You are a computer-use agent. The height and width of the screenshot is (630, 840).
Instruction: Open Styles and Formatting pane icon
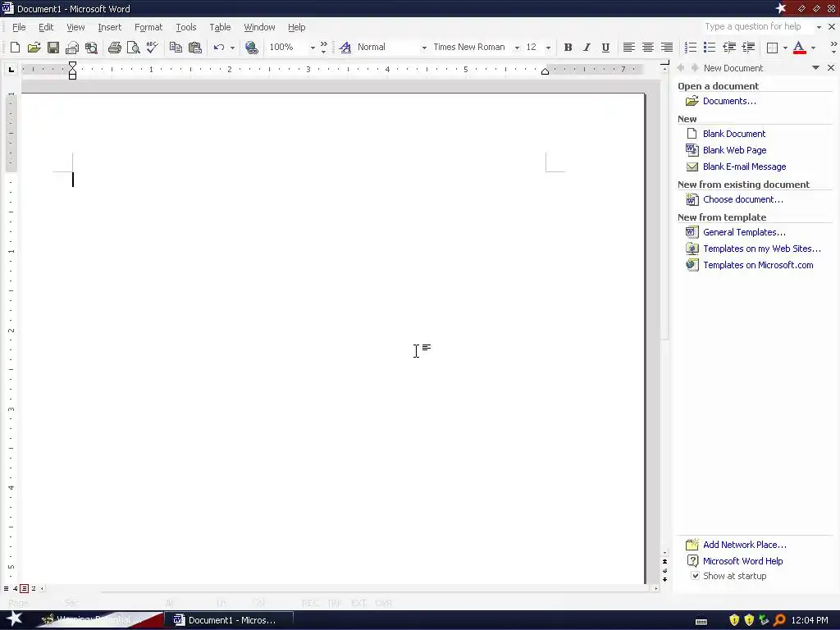pyautogui.click(x=345, y=47)
